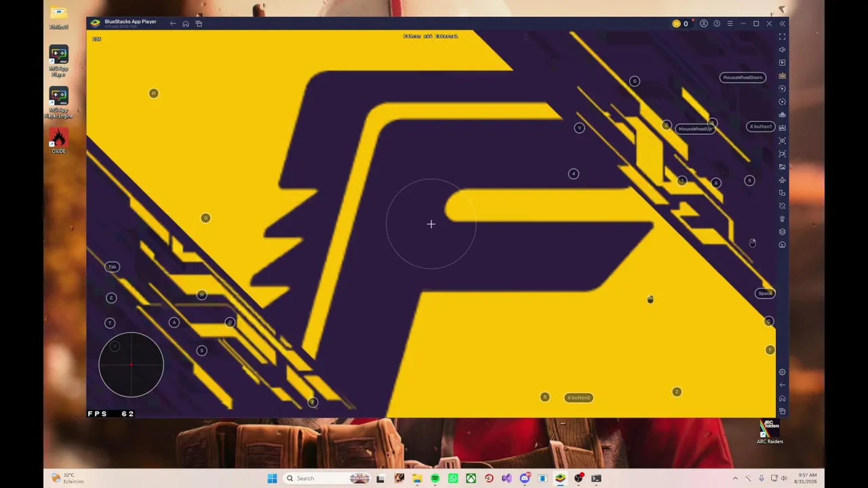Tap the V key overlay

click(579, 128)
